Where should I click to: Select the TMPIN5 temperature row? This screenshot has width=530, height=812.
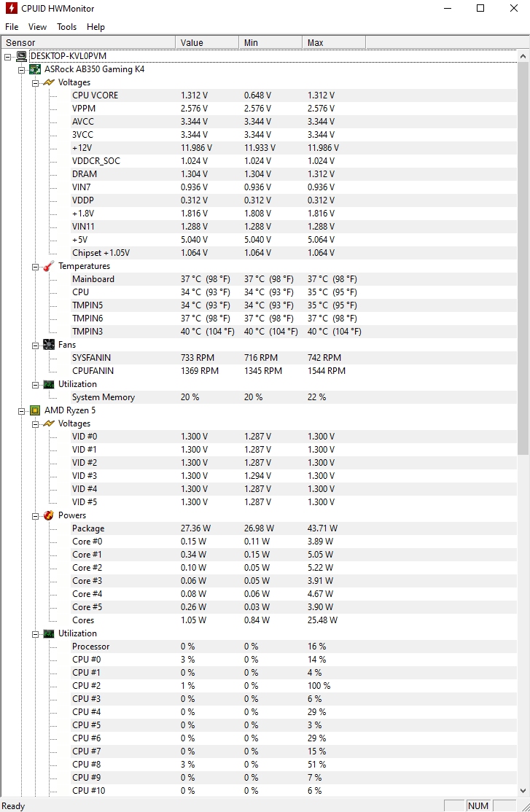tap(295, 305)
